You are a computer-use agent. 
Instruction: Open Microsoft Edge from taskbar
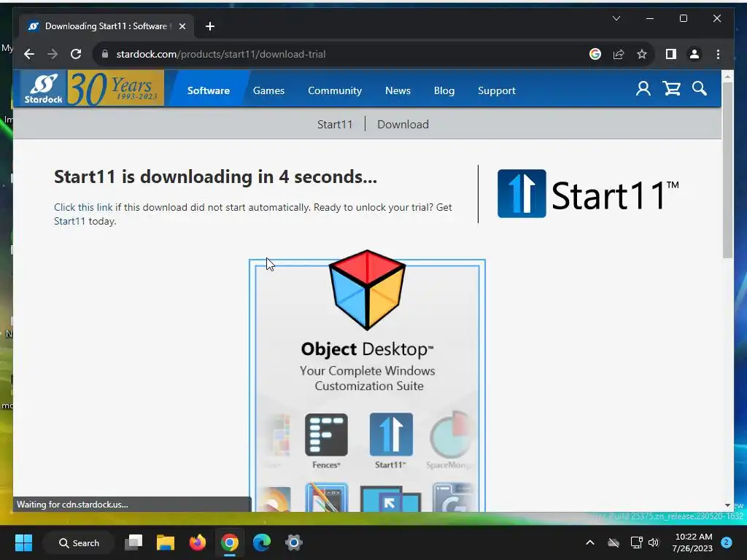click(262, 542)
